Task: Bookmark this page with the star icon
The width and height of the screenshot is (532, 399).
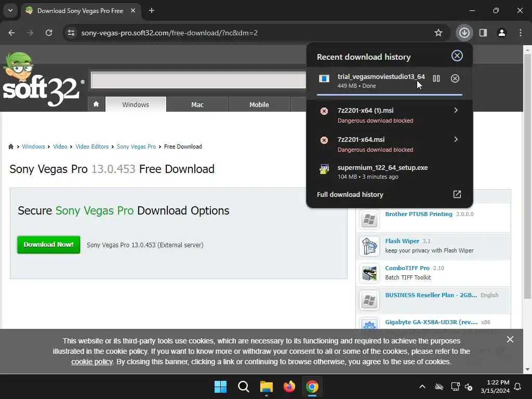Action: coord(438,33)
